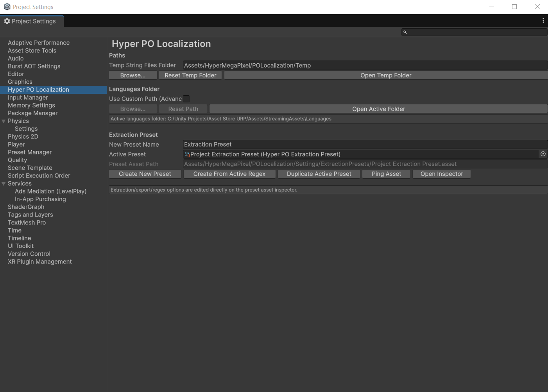
Task: Click the Unity cube icon in the title bar
Action: (7, 7)
